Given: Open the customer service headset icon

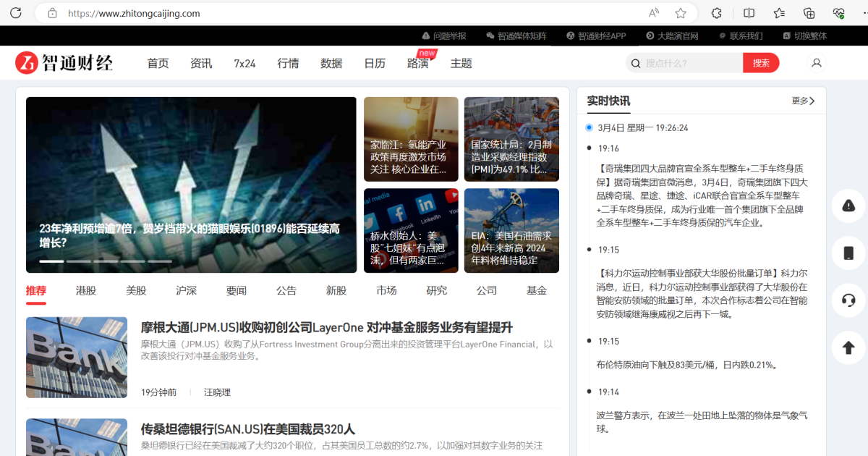Looking at the screenshot, I should (x=848, y=300).
